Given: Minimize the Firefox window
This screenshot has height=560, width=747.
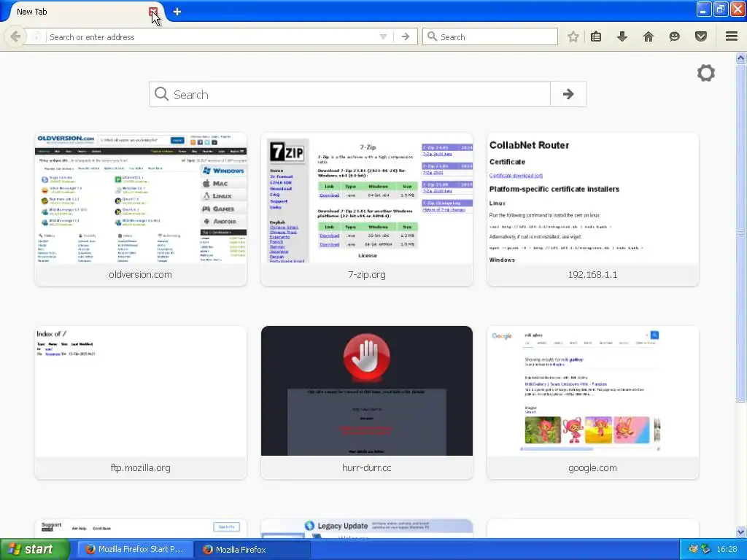Looking at the screenshot, I should [704, 9].
